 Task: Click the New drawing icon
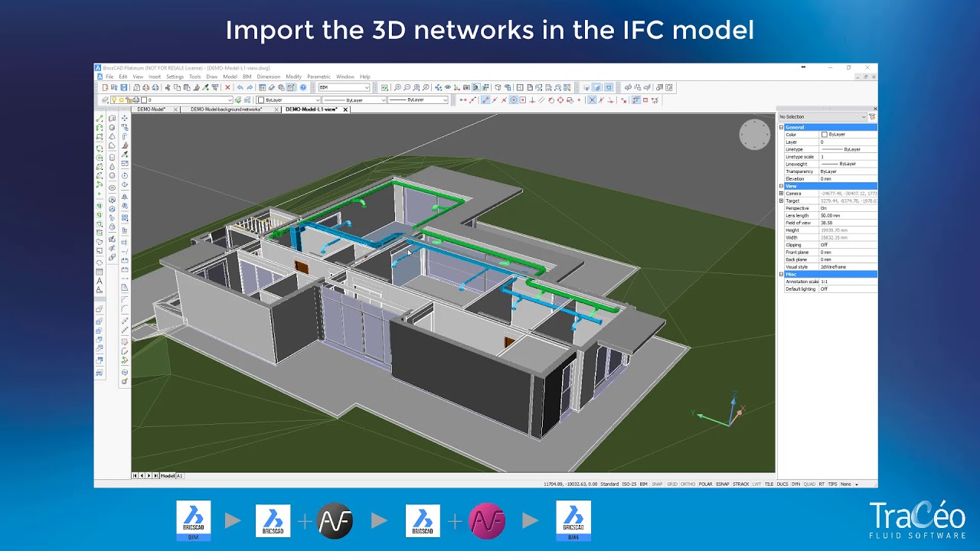coord(105,87)
